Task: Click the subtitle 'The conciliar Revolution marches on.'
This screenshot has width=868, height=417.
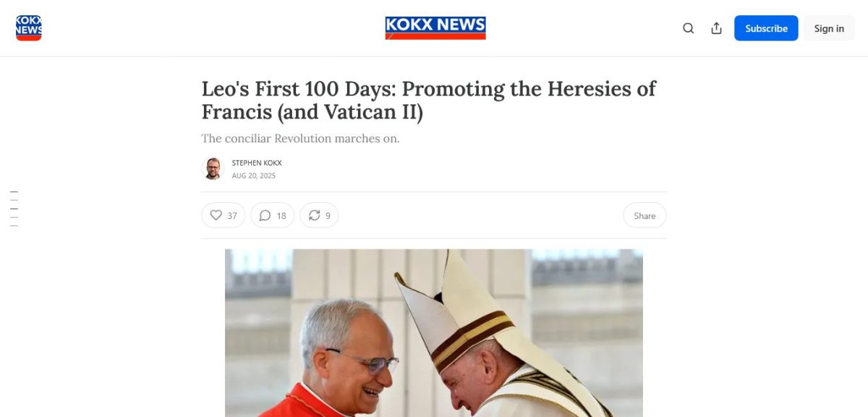Action: tap(300, 138)
